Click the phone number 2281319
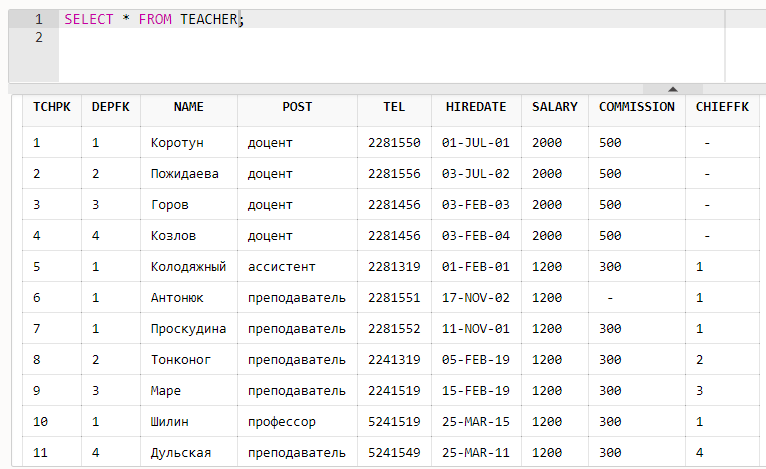Screen dimensions: 766x469 (x=394, y=267)
